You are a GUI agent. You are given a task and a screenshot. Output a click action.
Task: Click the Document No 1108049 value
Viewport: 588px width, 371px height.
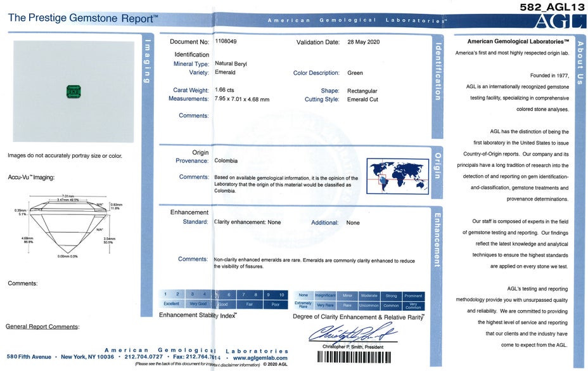coord(226,42)
